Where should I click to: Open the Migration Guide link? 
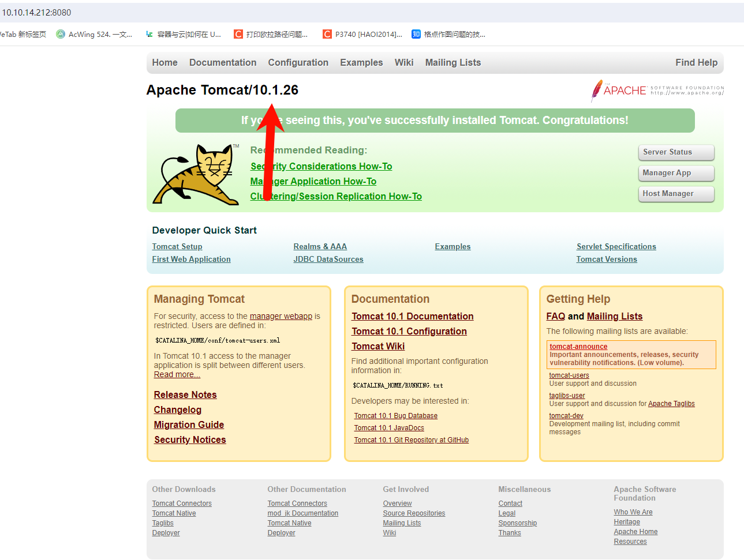189,424
